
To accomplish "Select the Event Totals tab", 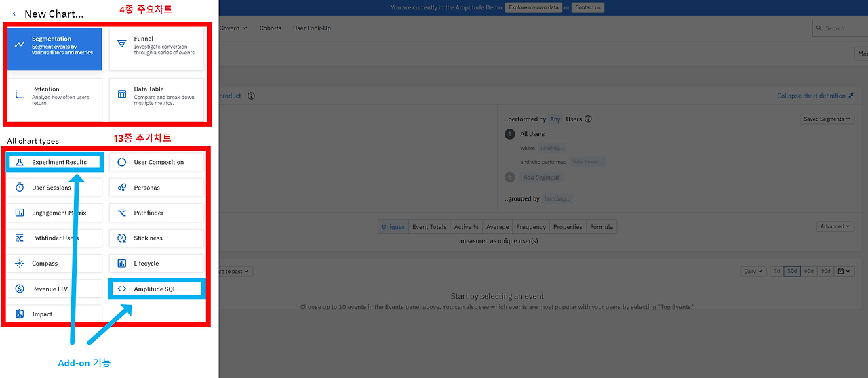I will point(429,227).
